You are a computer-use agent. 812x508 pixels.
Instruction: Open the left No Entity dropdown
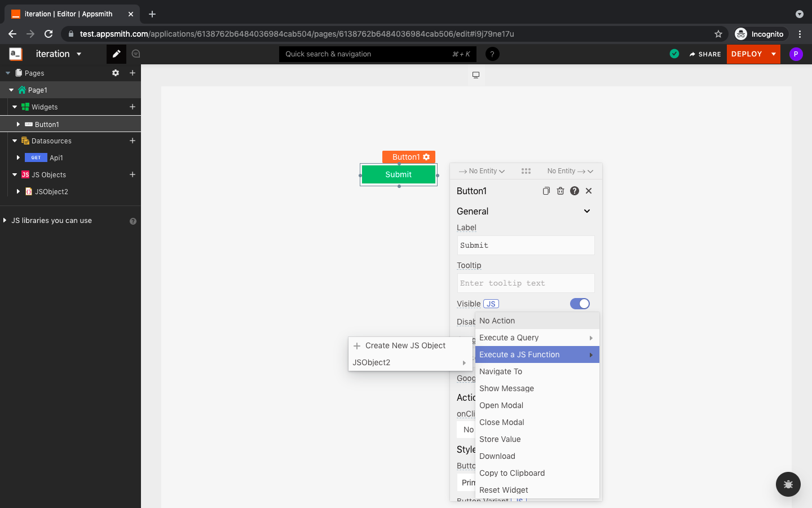[x=482, y=171]
